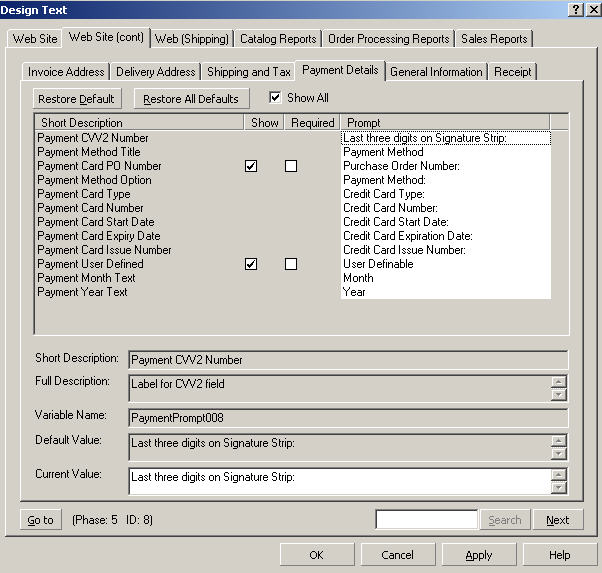The width and height of the screenshot is (602, 573).
Task: Open the Shipping and Tax tab
Action: [x=248, y=72]
